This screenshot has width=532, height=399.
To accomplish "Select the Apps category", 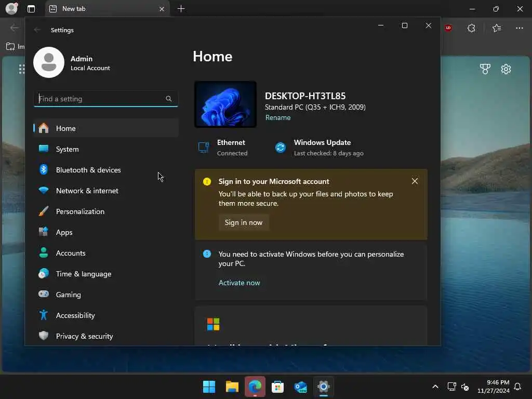I will click(x=106, y=232).
